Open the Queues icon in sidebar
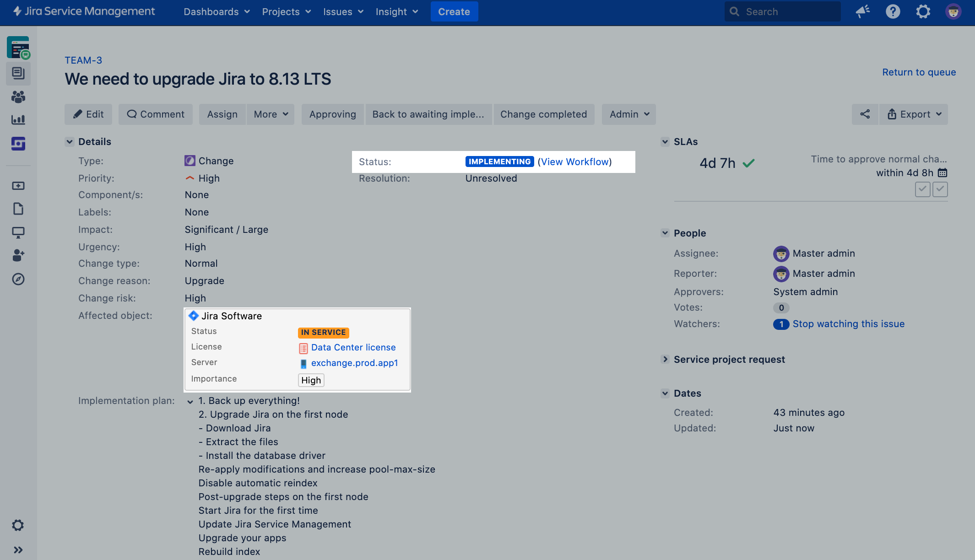Viewport: 975px width, 560px height. pyautogui.click(x=18, y=73)
